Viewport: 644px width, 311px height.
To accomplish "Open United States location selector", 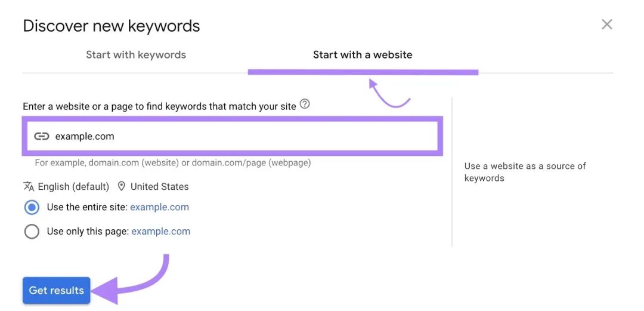I will tap(159, 187).
